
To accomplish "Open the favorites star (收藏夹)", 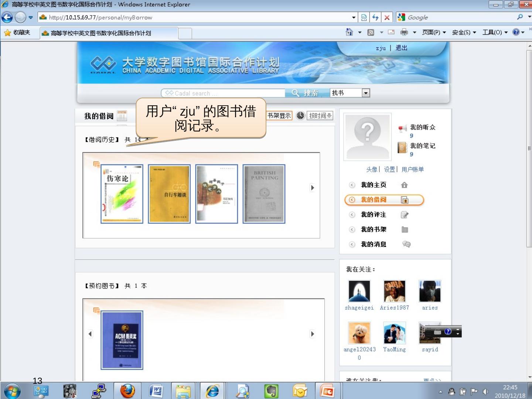I will (x=7, y=33).
